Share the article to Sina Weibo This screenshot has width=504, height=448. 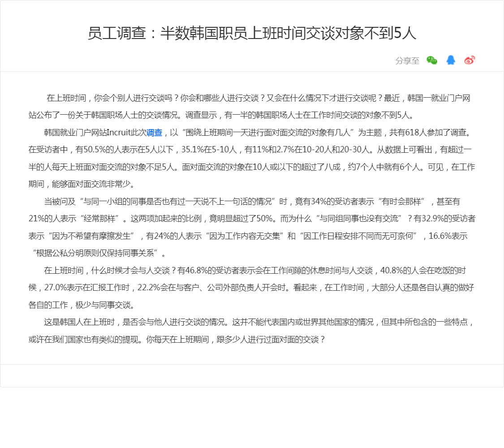(x=470, y=60)
